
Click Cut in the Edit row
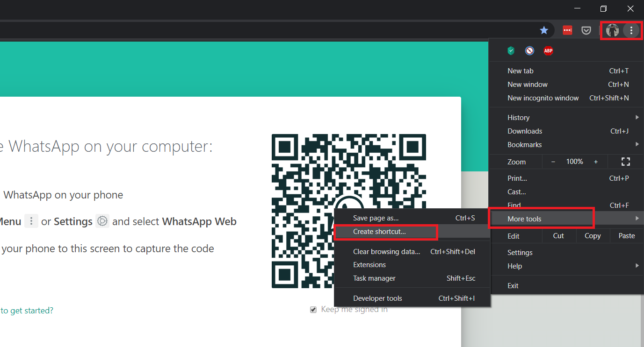pyautogui.click(x=558, y=236)
